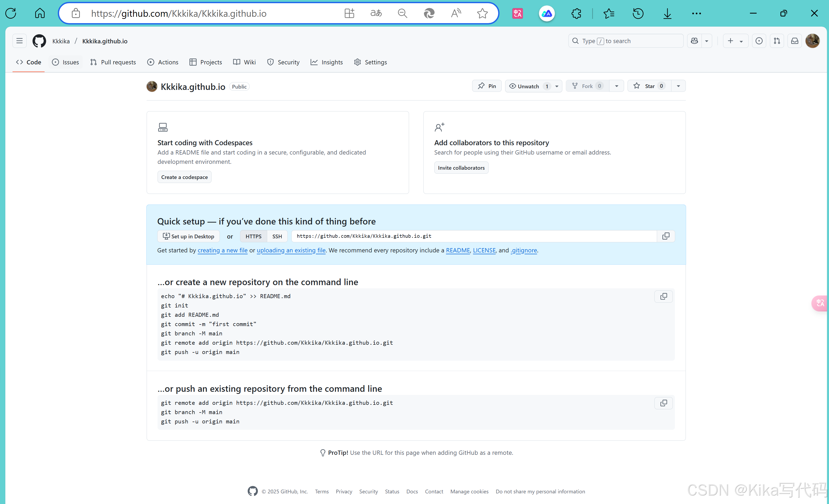Copy the push existing repository commands
The height and width of the screenshot is (504, 829).
click(x=663, y=403)
